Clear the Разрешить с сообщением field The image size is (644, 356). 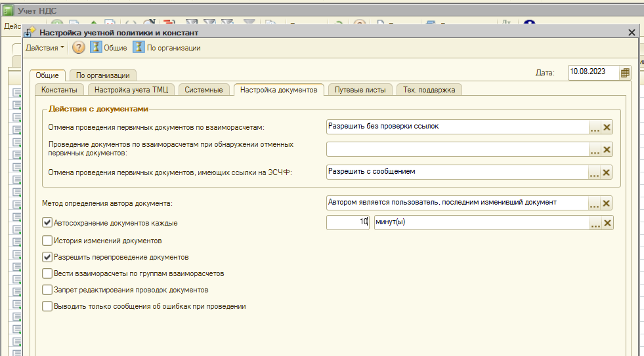pyautogui.click(x=606, y=172)
